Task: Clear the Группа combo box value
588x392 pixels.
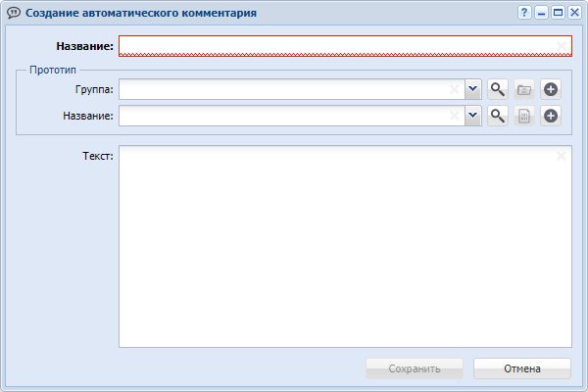Action: [455, 90]
